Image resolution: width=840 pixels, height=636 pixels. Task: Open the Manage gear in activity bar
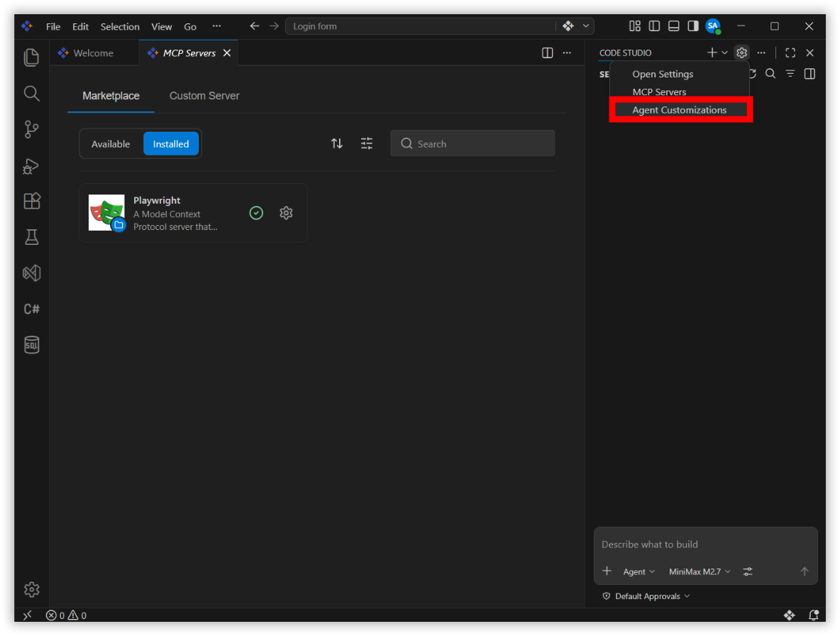(x=32, y=589)
